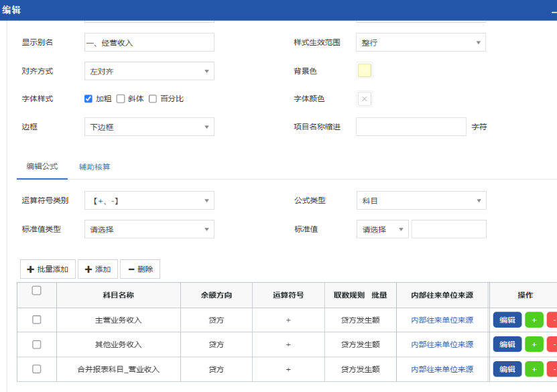The height and width of the screenshot is (392, 557).
Task: Open the 边框 dropdown showing 下边框
Action: (x=149, y=127)
